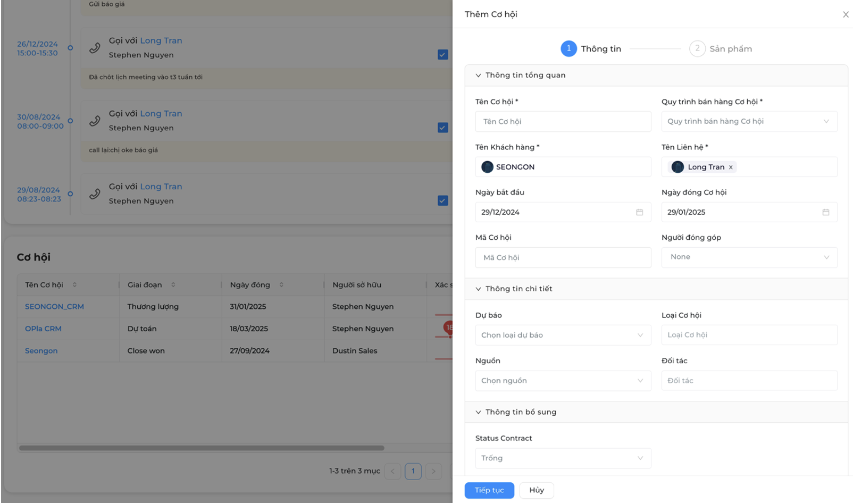Open calendar icon in Ngày bắt đầu field
This screenshot has height=504, width=853.
coord(639,212)
